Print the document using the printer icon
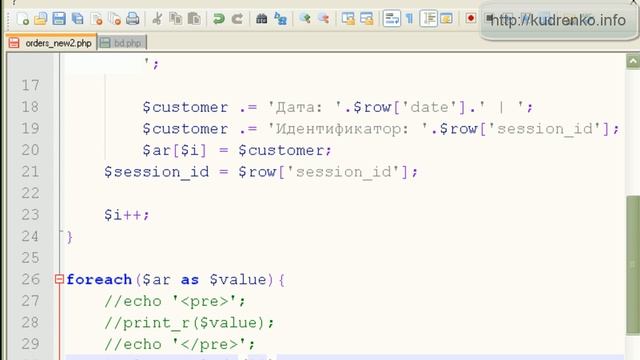This screenshot has height=360, width=640. click(x=133, y=19)
